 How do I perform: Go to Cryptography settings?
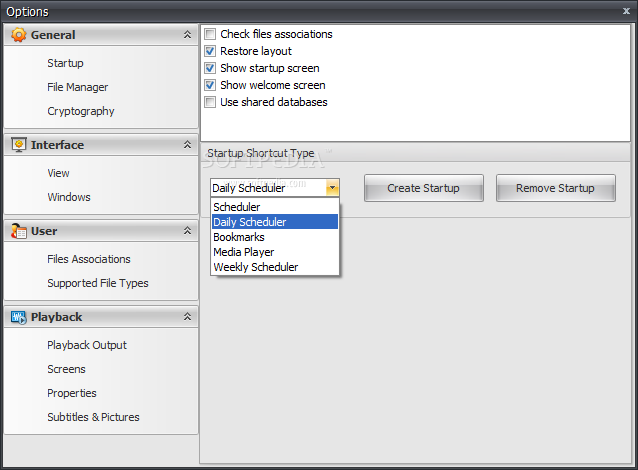click(x=81, y=111)
